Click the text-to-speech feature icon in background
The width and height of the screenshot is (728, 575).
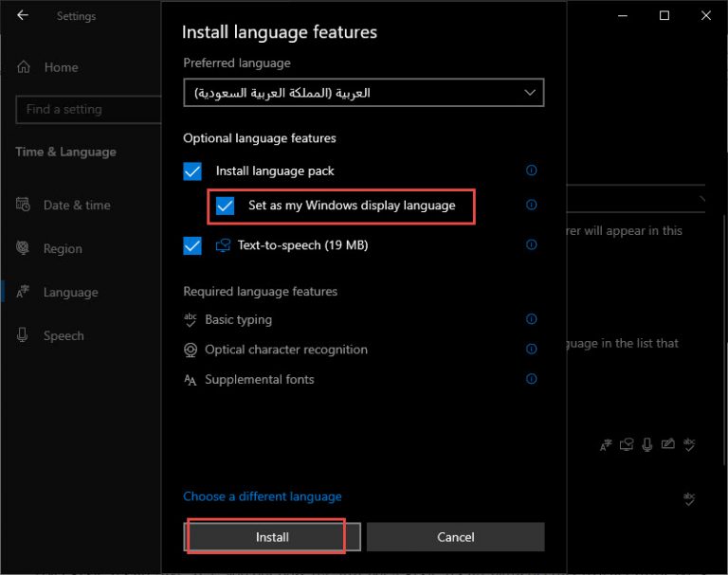click(627, 444)
